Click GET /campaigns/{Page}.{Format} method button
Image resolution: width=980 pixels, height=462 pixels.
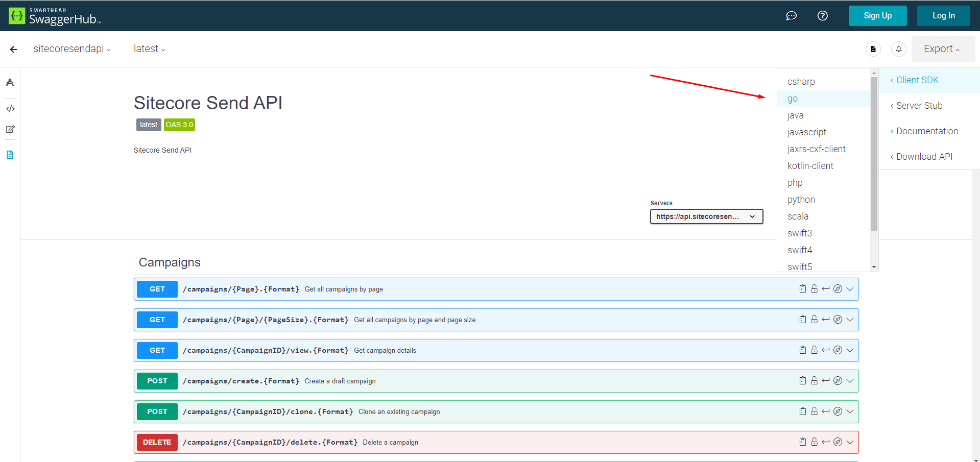coord(157,289)
